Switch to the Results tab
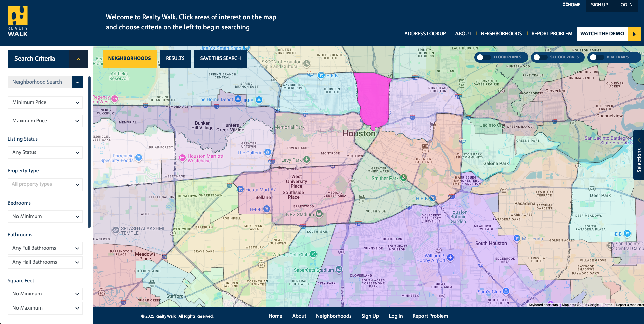This screenshot has height=324, width=644. point(175,59)
